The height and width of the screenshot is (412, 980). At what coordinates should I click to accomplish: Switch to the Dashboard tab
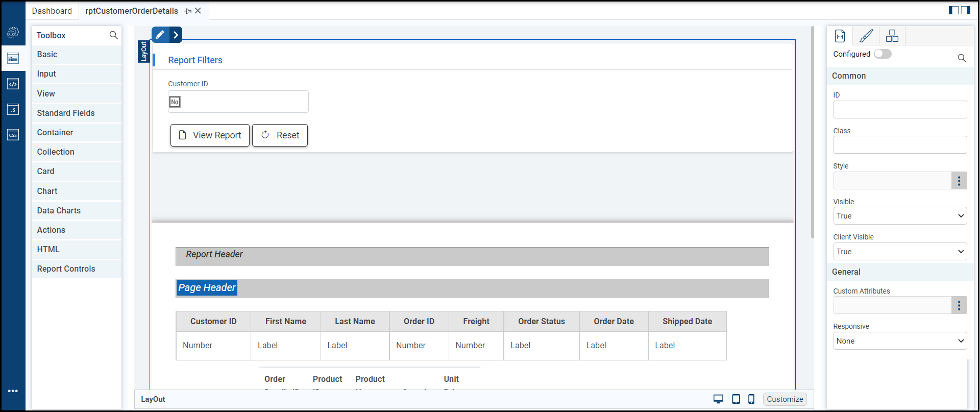[52, 11]
